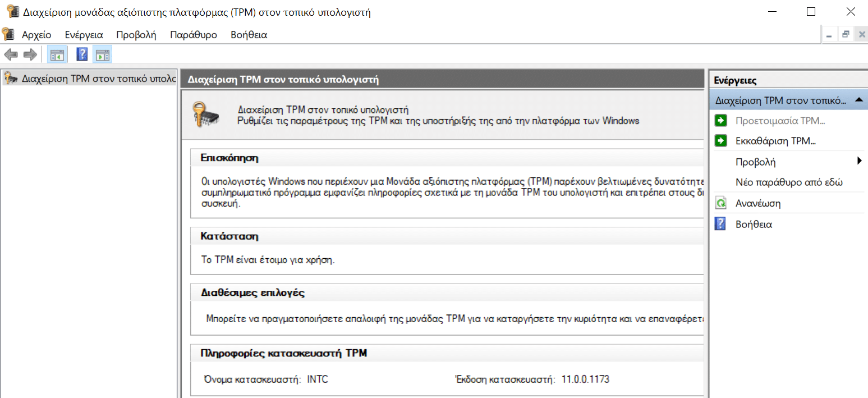Toggle the console tree pane icon

click(x=57, y=54)
